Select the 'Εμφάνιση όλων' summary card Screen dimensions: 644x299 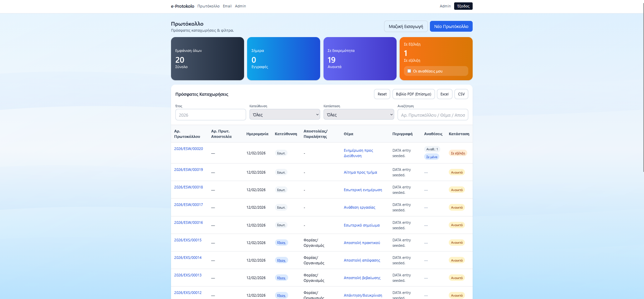207,59
